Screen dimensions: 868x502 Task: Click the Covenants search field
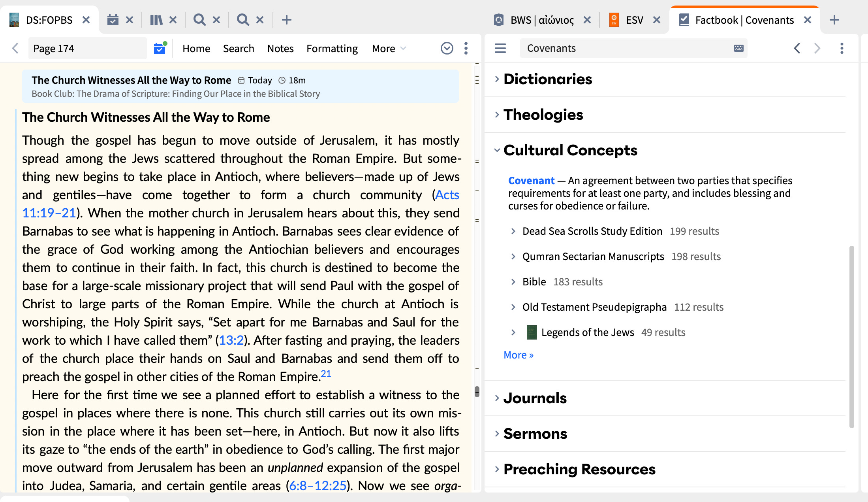coord(633,48)
